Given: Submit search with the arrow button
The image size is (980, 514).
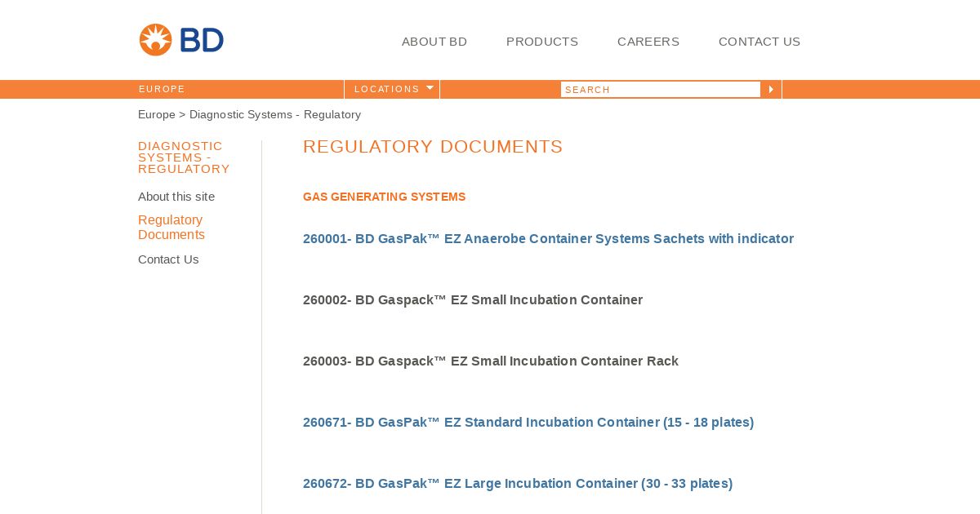Looking at the screenshot, I should click(771, 90).
